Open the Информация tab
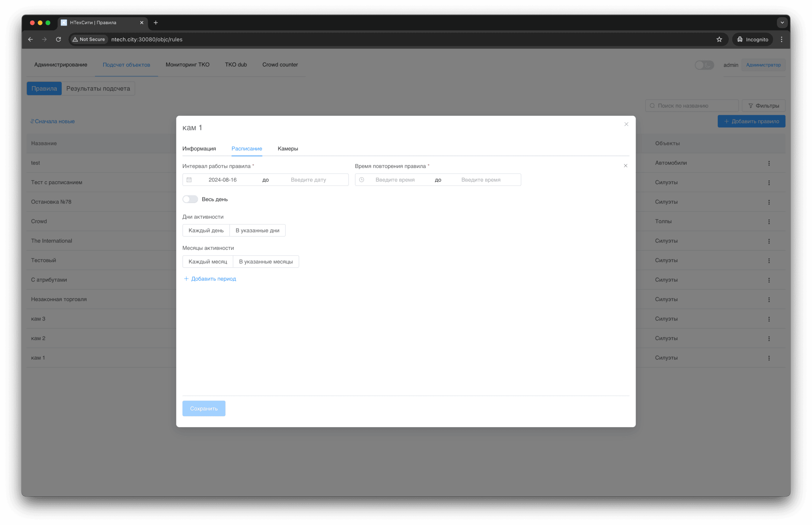The height and width of the screenshot is (525, 812). click(199, 149)
